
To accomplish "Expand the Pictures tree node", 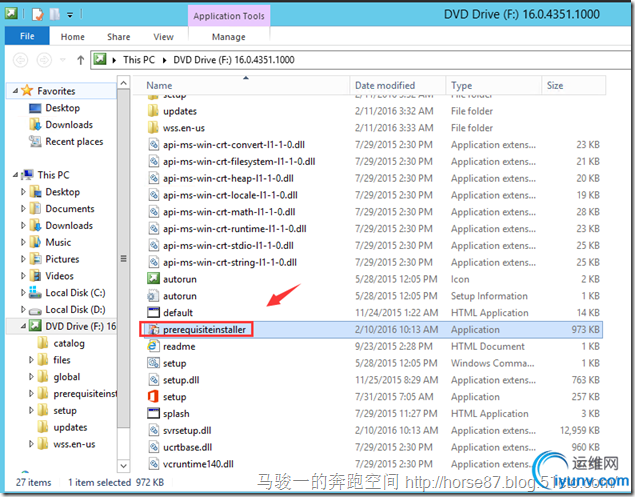I will pos(23,259).
